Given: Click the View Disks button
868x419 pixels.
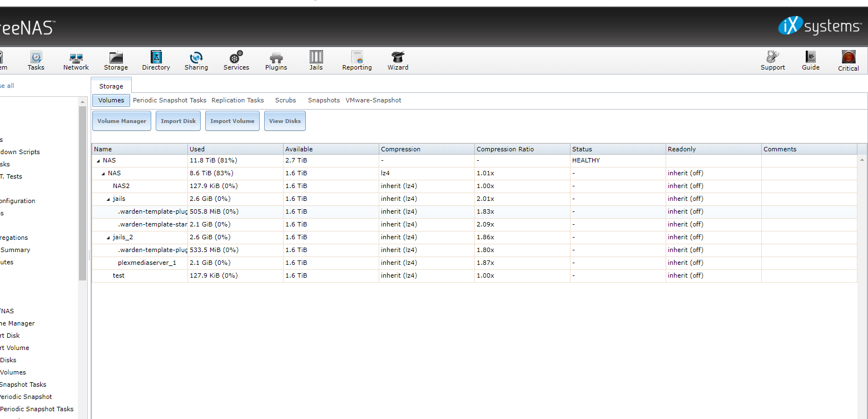Looking at the screenshot, I should pyautogui.click(x=285, y=121).
